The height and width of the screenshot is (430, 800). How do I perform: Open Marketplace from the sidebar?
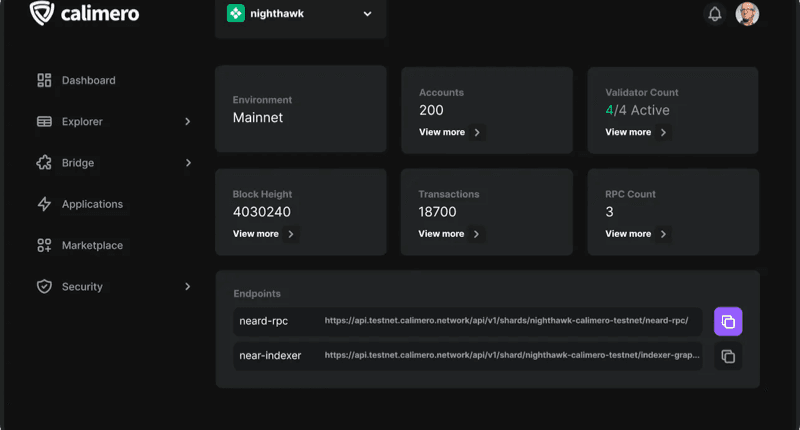92,245
